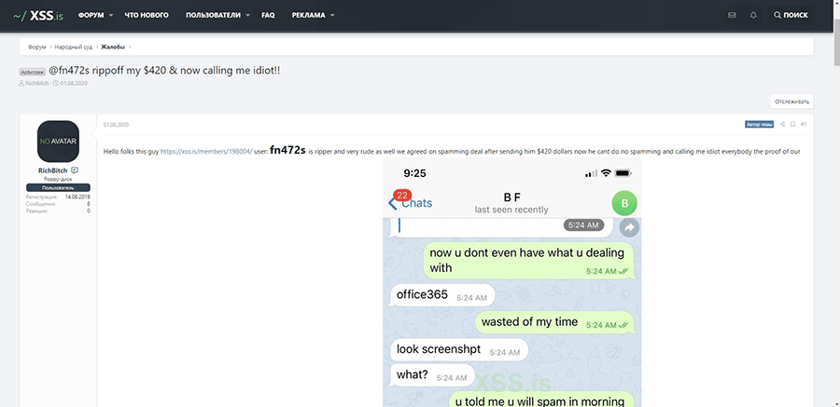The width and height of the screenshot is (840, 407).
Task: Click the Пользователь user banner
Action: pos(58,188)
